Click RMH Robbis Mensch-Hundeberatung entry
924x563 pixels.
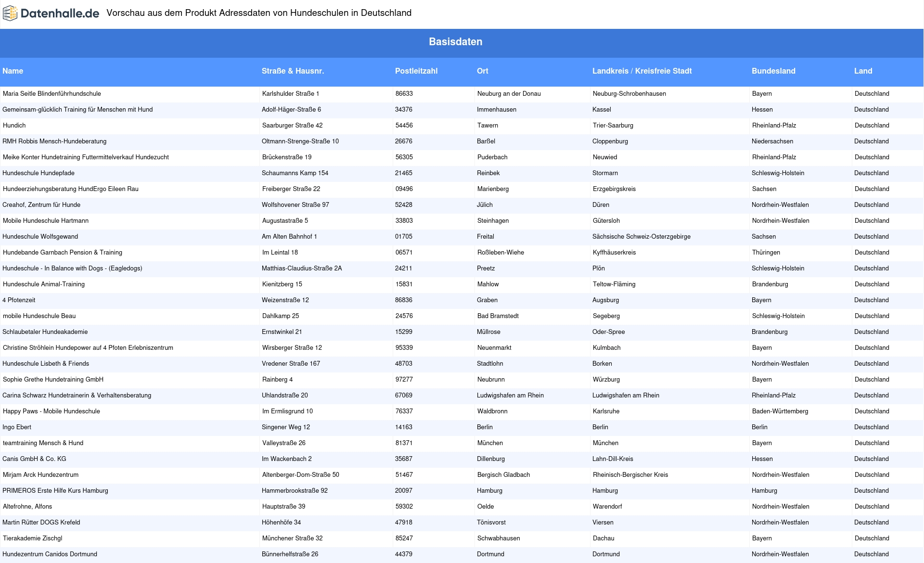(54, 141)
